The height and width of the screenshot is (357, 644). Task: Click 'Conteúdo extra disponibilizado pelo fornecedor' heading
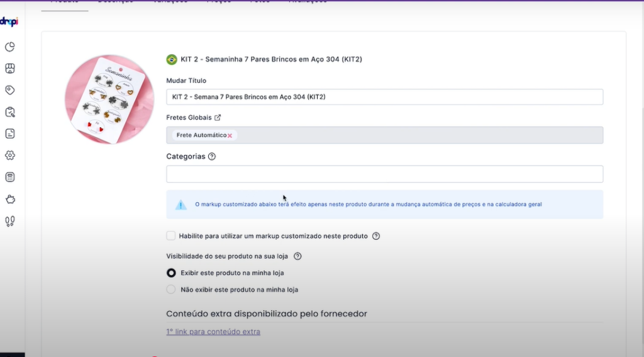point(267,314)
